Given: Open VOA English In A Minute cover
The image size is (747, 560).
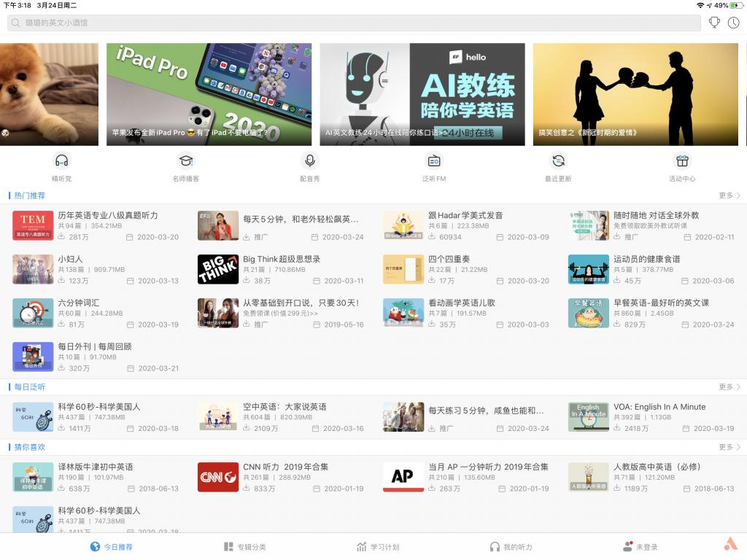Looking at the screenshot, I should click(x=589, y=416).
